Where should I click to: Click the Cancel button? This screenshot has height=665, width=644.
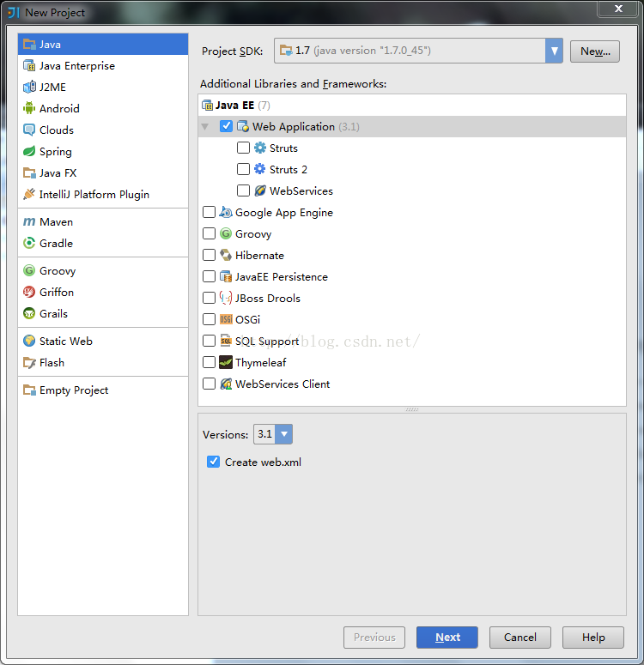pos(520,637)
